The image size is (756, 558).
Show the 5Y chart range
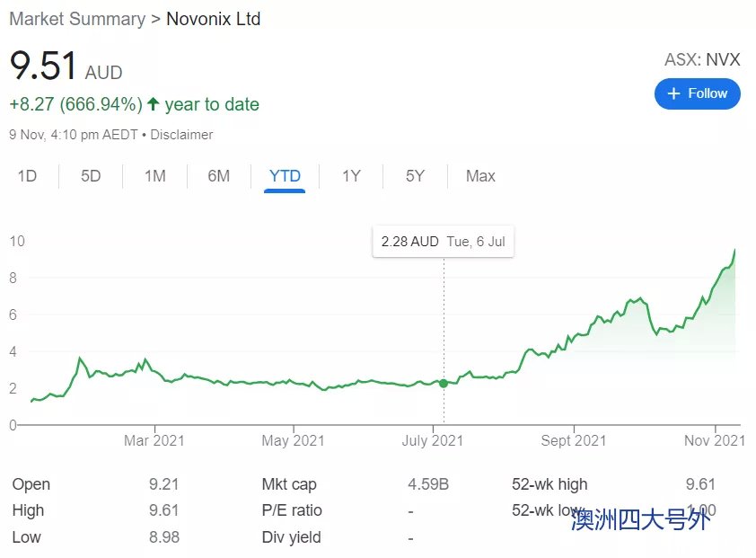(x=415, y=176)
